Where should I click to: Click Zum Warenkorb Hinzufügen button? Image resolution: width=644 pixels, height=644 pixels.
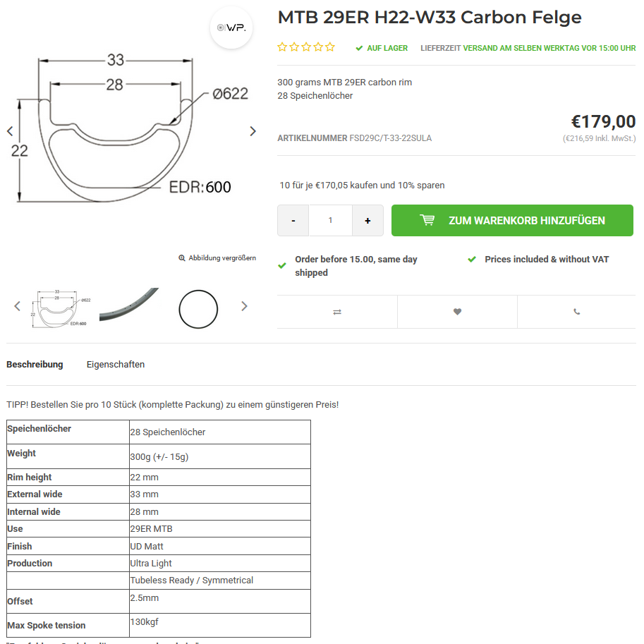coord(512,221)
